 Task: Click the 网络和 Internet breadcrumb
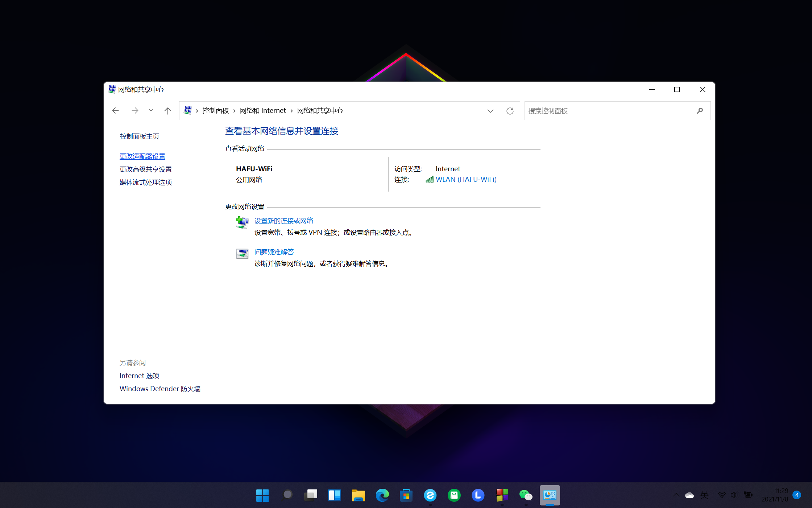click(x=263, y=111)
